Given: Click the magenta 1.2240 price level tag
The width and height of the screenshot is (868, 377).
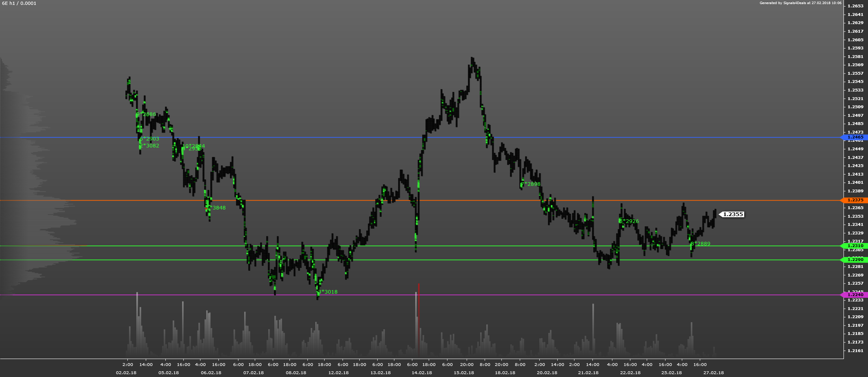Looking at the screenshot, I should [x=855, y=295].
